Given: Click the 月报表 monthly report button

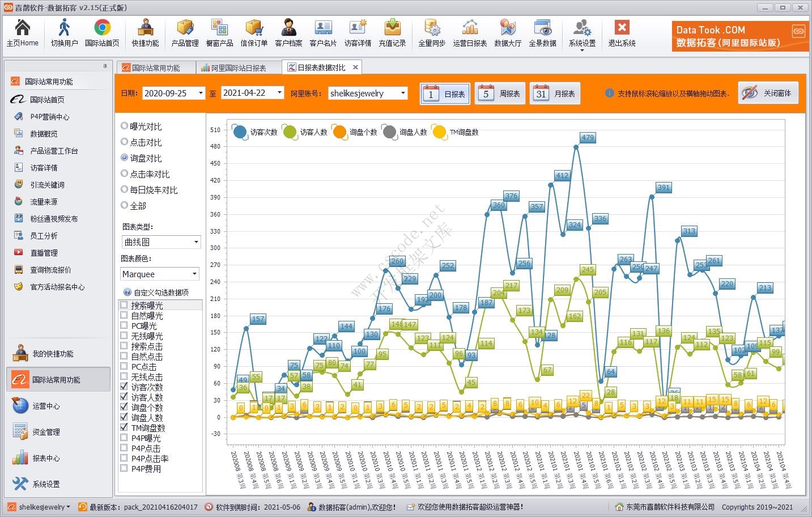Looking at the screenshot, I should pos(555,94).
